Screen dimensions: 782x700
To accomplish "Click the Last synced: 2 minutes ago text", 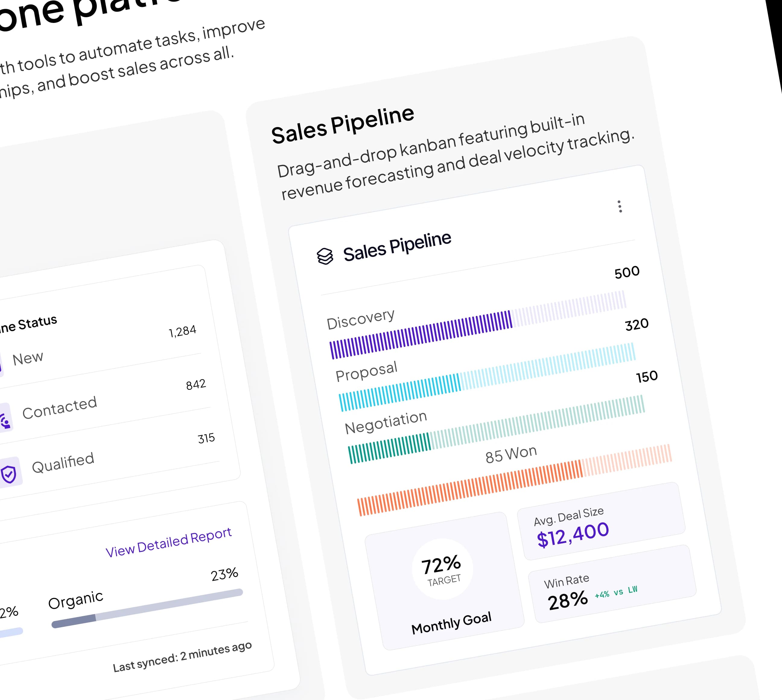I will (x=182, y=657).
